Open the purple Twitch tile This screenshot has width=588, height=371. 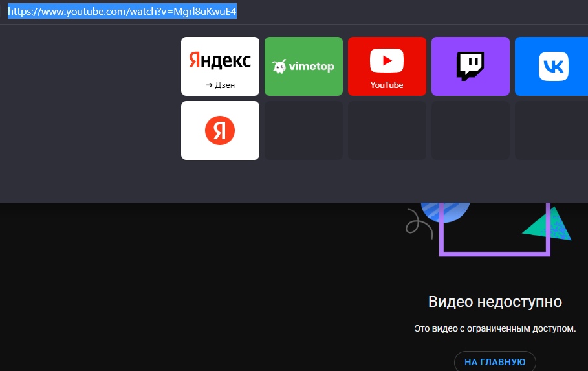(470, 66)
